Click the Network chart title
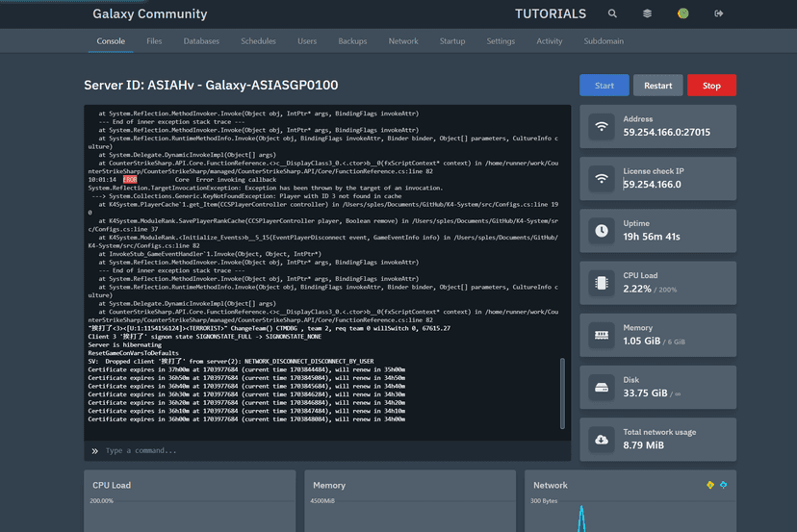 point(550,485)
